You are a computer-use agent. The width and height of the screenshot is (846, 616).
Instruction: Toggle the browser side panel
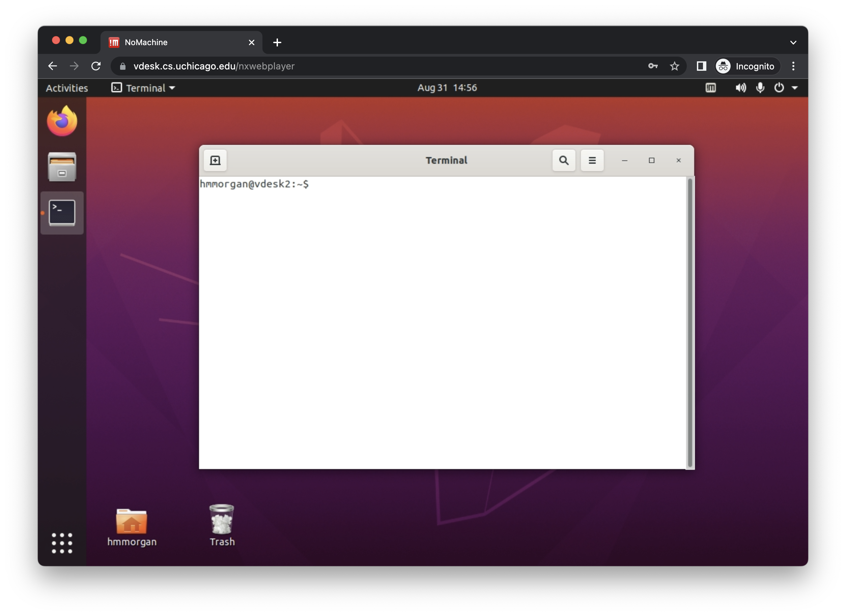pyautogui.click(x=701, y=66)
